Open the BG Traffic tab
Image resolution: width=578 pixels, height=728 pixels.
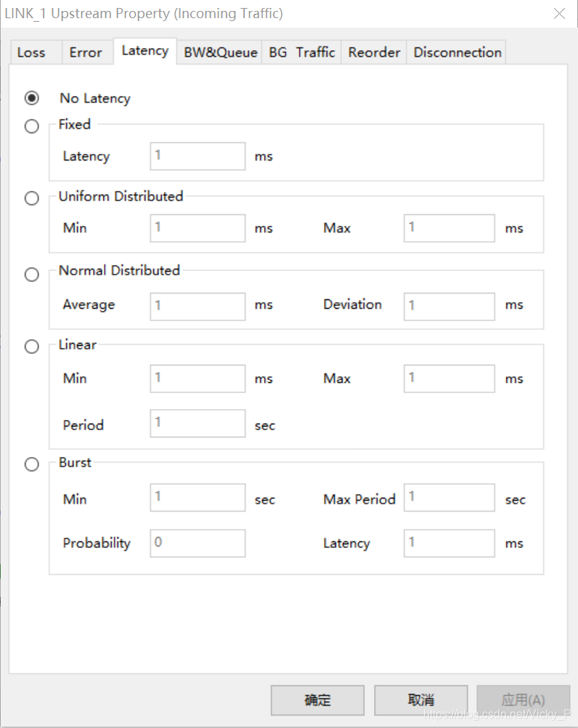click(x=301, y=52)
